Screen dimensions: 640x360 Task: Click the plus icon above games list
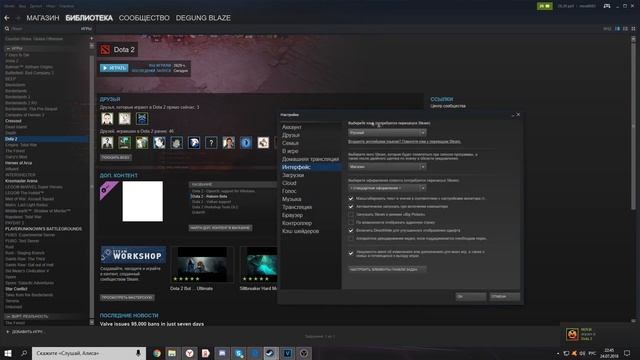(91, 39)
